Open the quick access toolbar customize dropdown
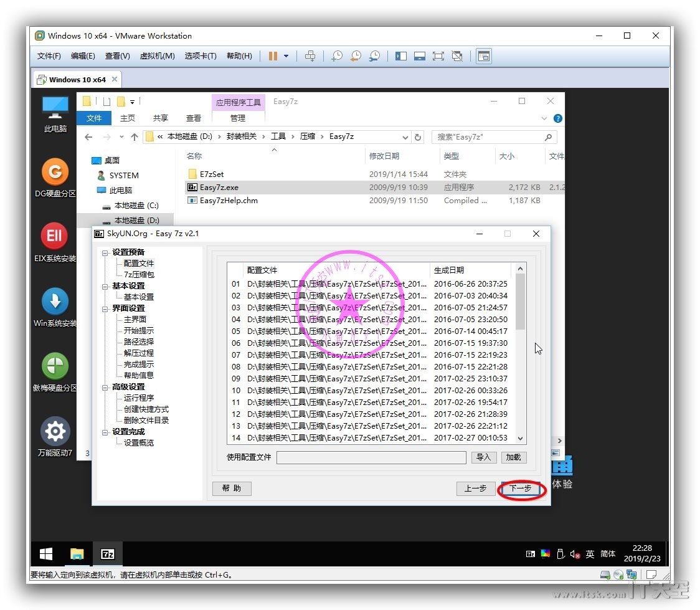Screen dimensions: 700x610 click(x=132, y=102)
